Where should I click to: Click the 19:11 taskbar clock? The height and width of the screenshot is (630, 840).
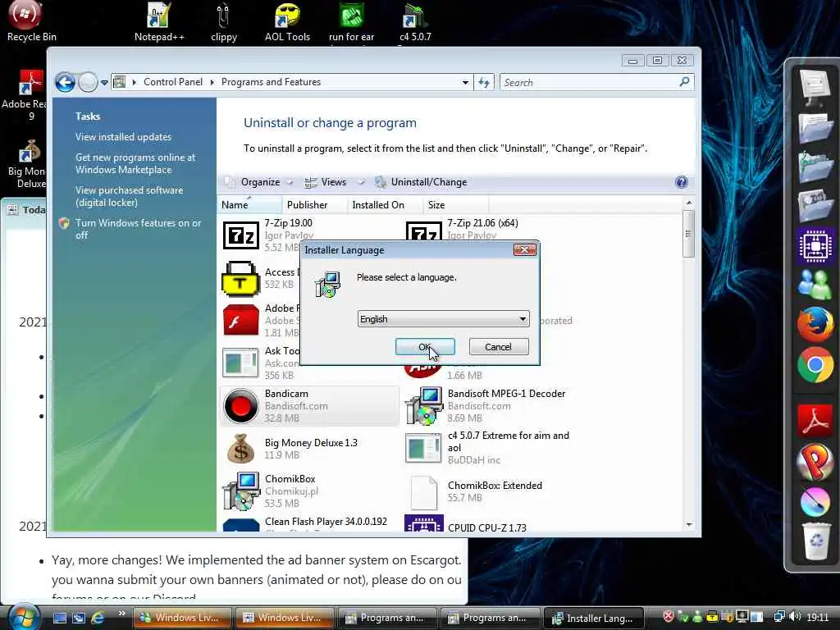[817, 617]
